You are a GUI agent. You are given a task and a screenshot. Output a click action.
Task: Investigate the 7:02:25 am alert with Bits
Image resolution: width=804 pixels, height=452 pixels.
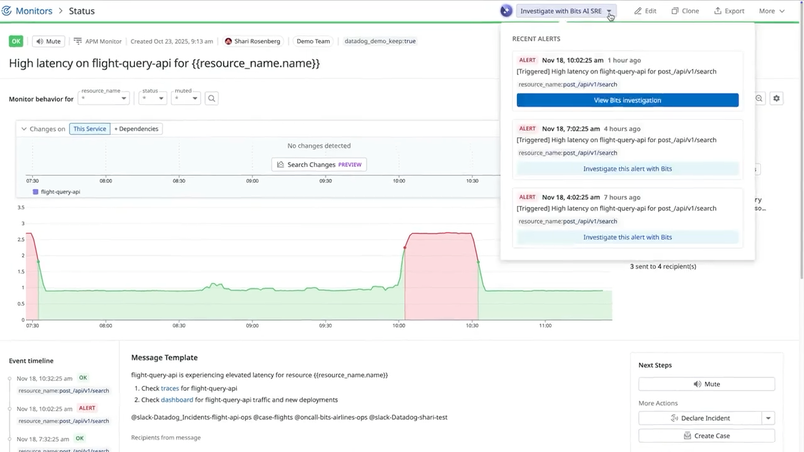(628, 169)
